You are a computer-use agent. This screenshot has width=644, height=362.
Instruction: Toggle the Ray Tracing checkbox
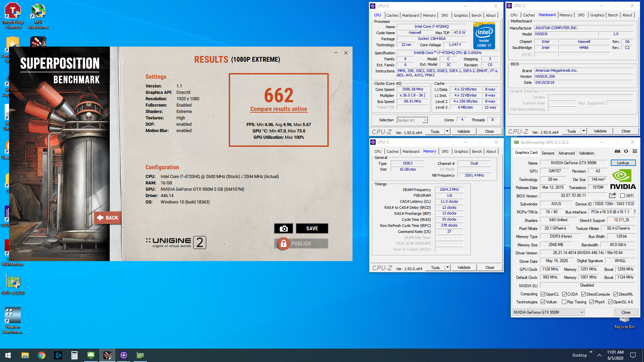564,302
